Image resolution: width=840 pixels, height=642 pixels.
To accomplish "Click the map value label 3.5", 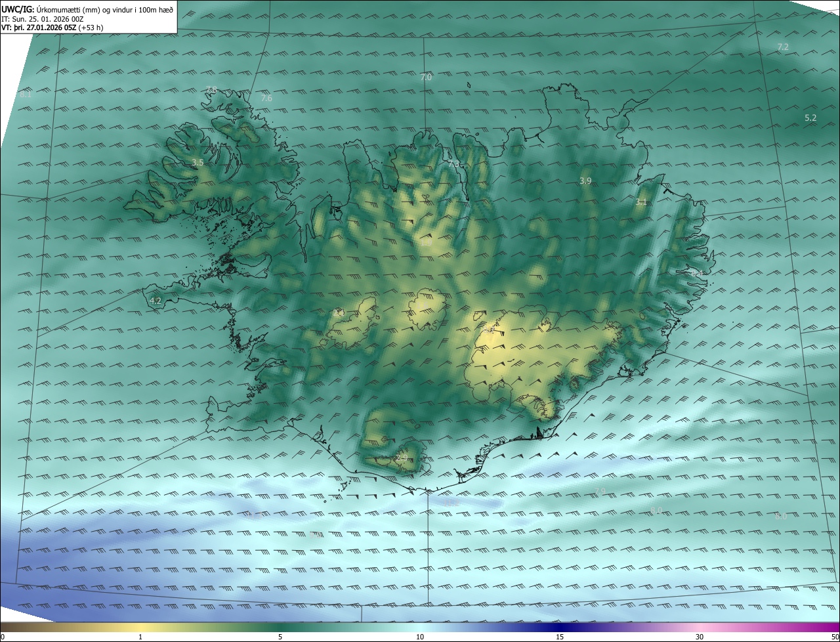I will 198,162.
